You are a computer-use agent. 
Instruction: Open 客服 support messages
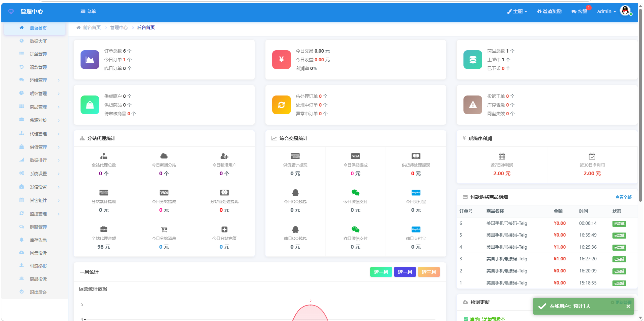[579, 11]
